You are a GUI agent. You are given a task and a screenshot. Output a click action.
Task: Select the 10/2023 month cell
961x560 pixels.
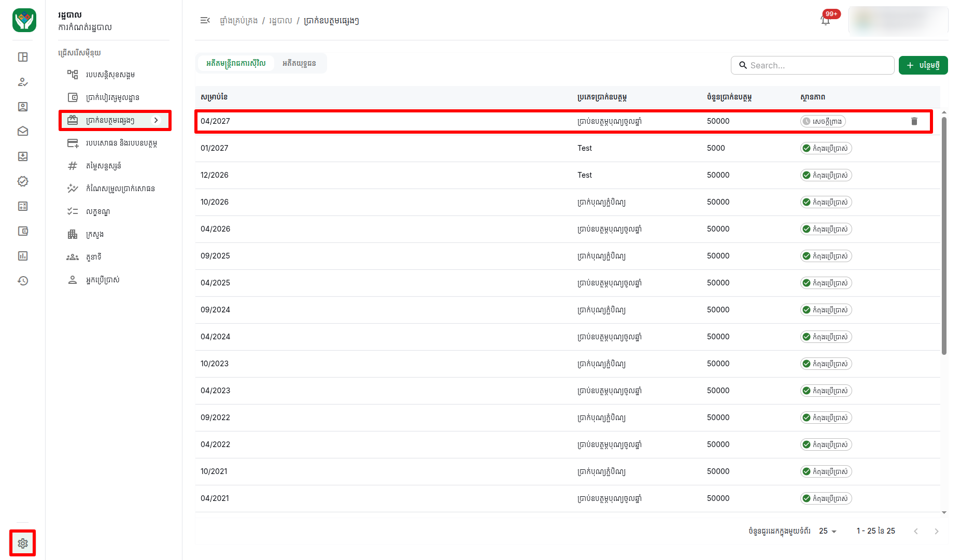(215, 364)
